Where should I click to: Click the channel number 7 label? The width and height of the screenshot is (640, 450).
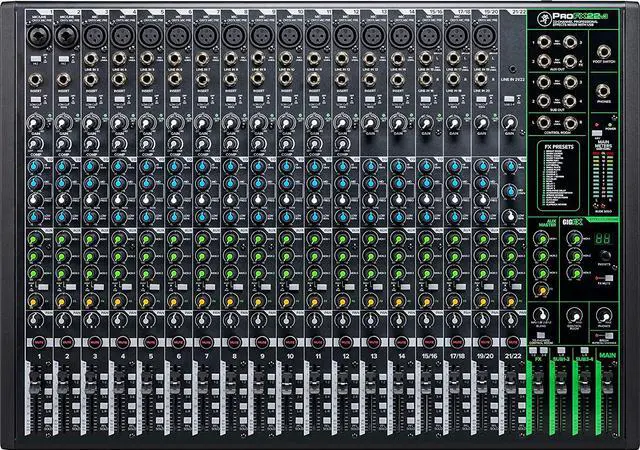pos(207,356)
